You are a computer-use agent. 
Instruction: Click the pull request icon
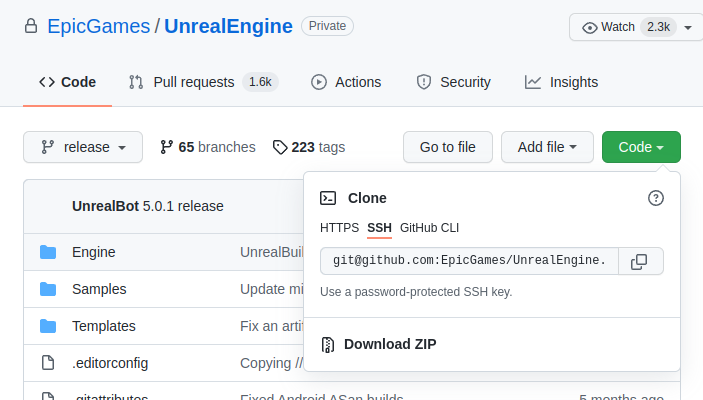[136, 82]
